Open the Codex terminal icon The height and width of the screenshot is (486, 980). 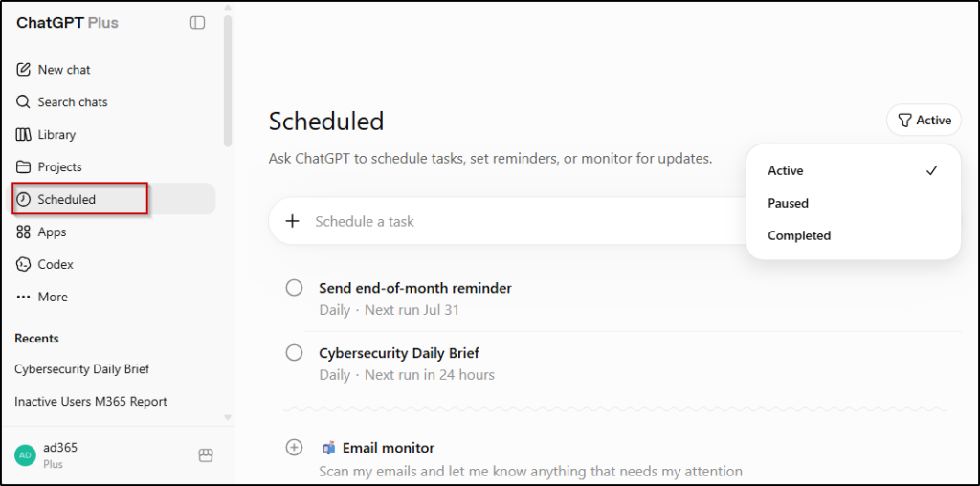[x=23, y=264]
